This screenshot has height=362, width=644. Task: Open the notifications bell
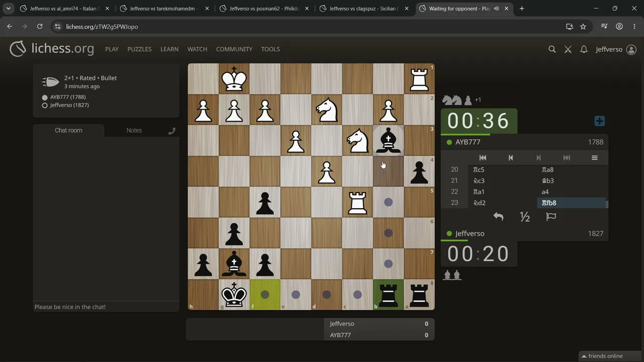pos(584,49)
